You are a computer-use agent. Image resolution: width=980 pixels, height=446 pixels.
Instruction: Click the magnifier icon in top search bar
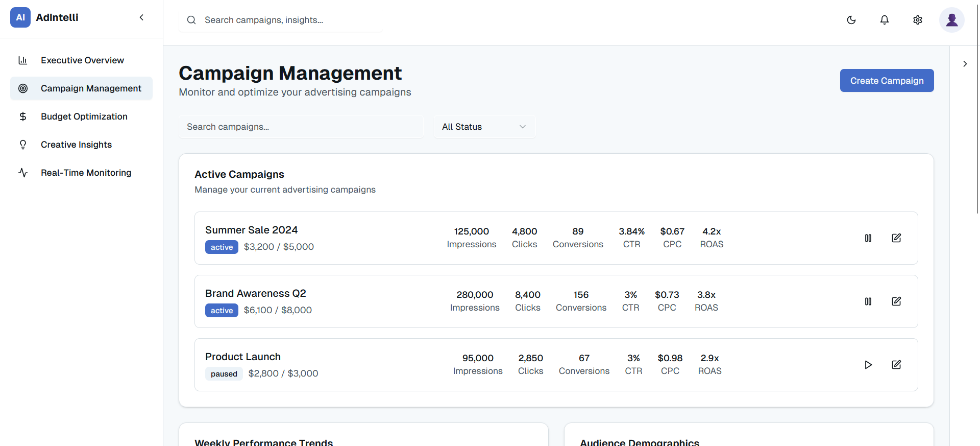pyautogui.click(x=191, y=20)
